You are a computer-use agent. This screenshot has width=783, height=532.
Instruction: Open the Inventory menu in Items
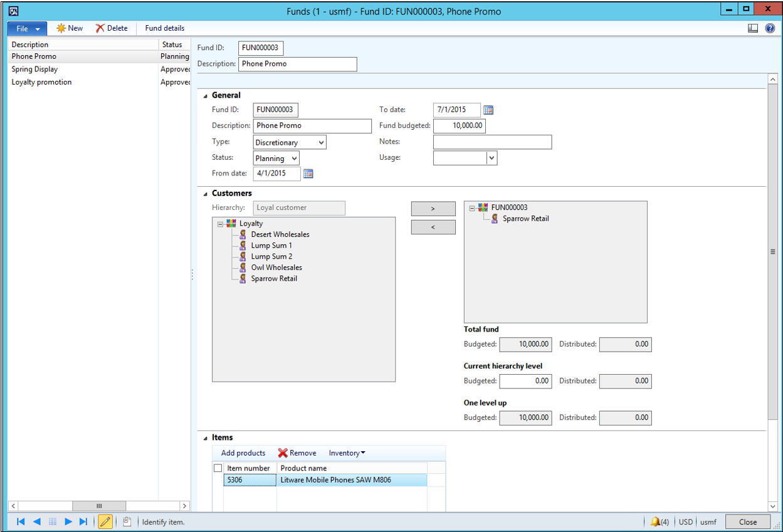click(x=347, y=453)
